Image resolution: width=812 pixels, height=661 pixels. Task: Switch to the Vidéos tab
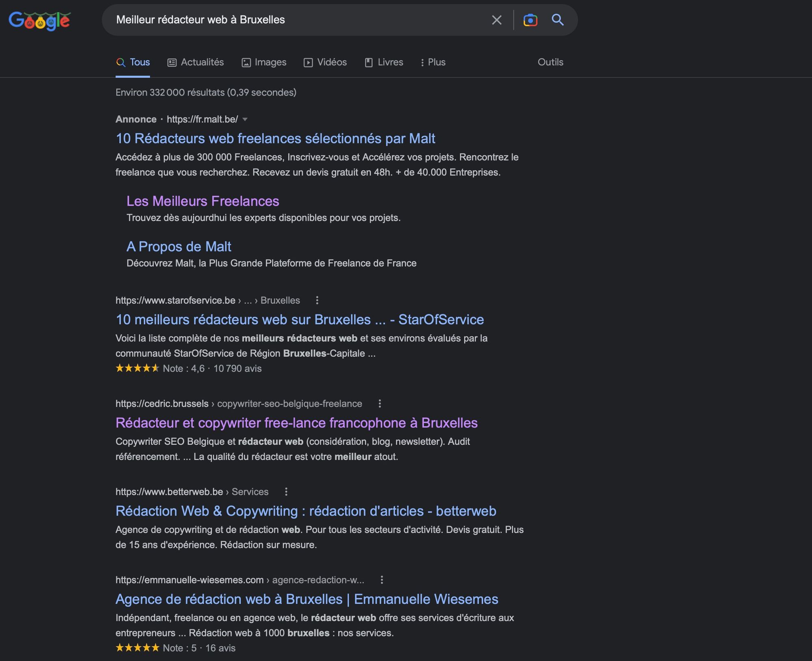[325, 62]
